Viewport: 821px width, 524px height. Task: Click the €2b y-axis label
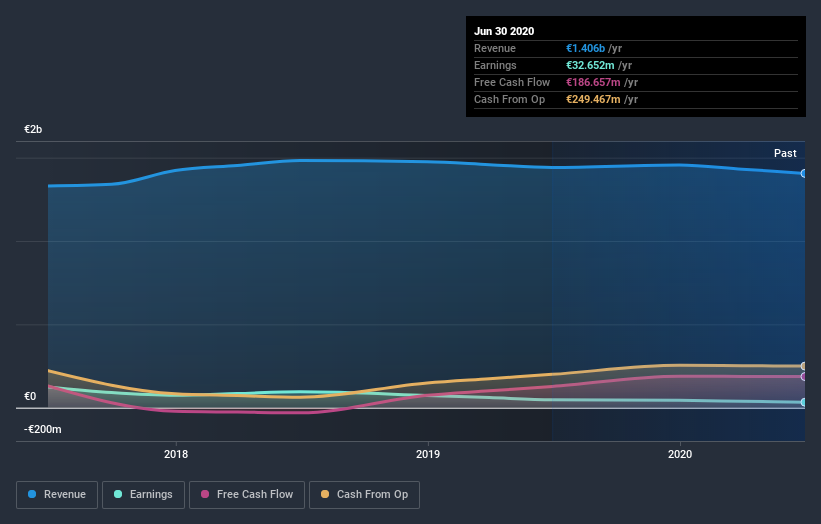pyautogui.click(x=33, y=129)
